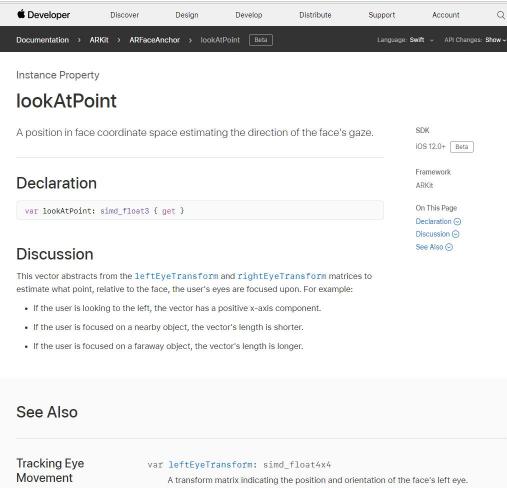Navigate to Documentation breadcrumb
The height and width of the screenshot is (488, 507).
(x=42, y=40)
